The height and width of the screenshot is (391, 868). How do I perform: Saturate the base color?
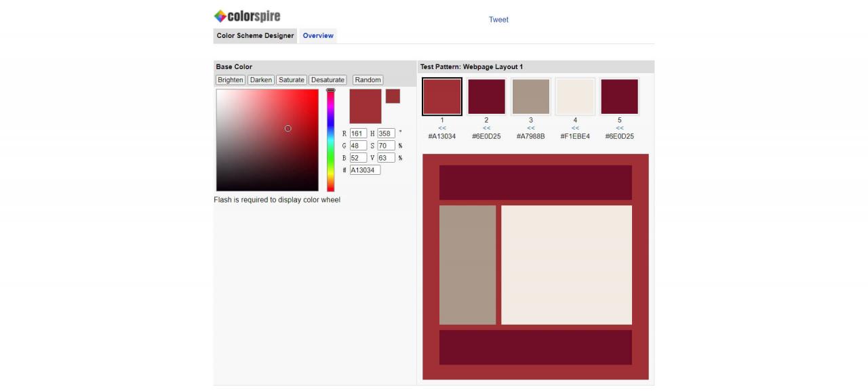tap(291, 79)
